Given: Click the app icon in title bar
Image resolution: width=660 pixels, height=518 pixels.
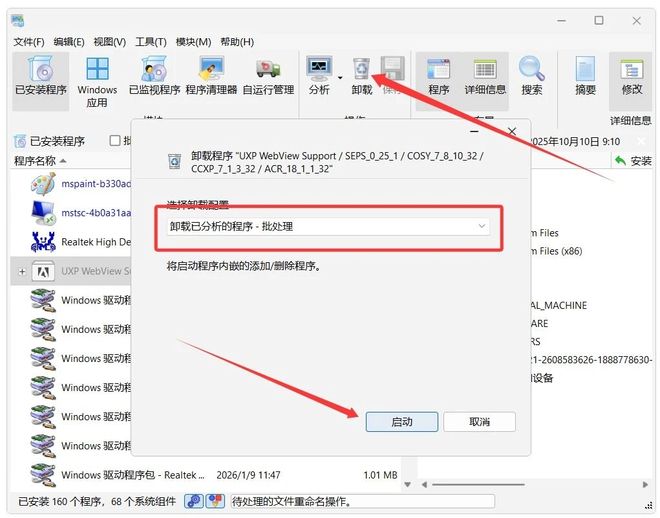Looking at the screenshot, I should pyautogui.click(x=18, y=20).
